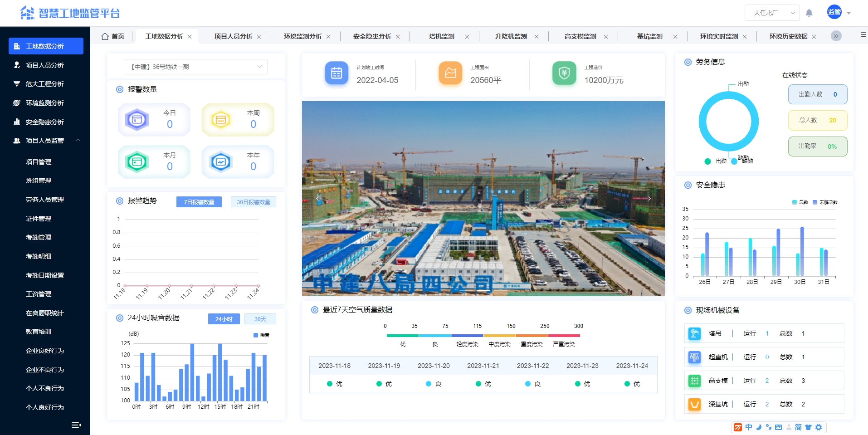
Task: Click the purple 轻度污染 band of the scale
Action: click(467, 336)
